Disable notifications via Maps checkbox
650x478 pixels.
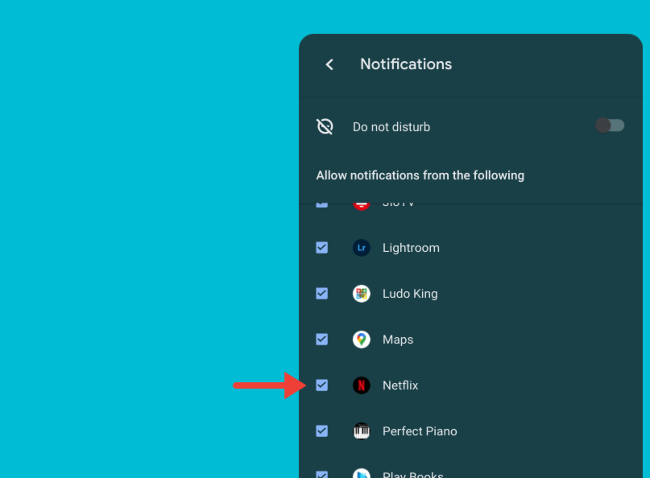[x=322, y=340]
